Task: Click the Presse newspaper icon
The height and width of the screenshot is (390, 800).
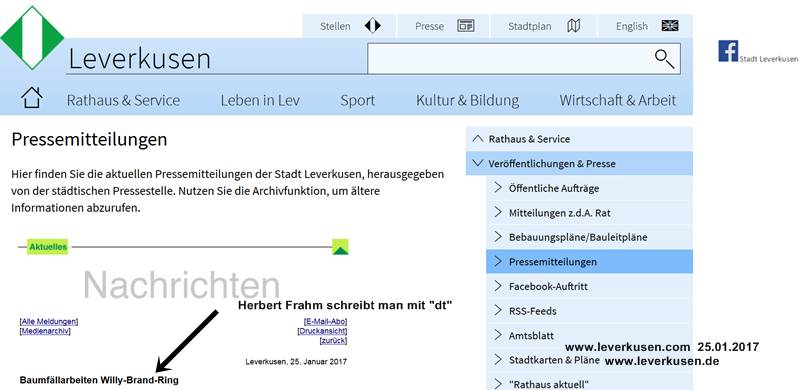Action: pyautogui.click(x=465, y=26)
